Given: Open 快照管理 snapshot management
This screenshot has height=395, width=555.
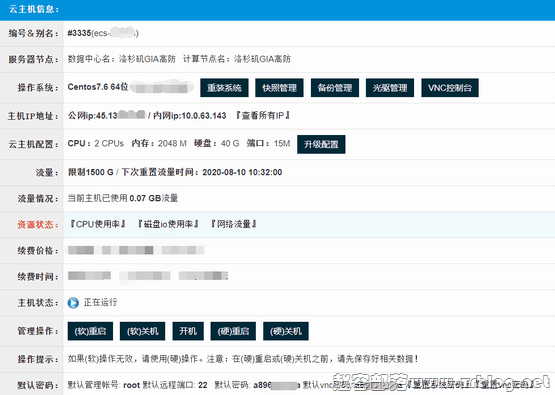Looking at the screenshot, I should (279, 88).
